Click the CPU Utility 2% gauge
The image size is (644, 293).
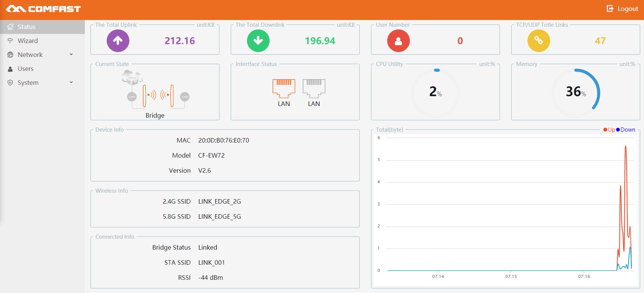pyautogui.click(x=435, y=92)
